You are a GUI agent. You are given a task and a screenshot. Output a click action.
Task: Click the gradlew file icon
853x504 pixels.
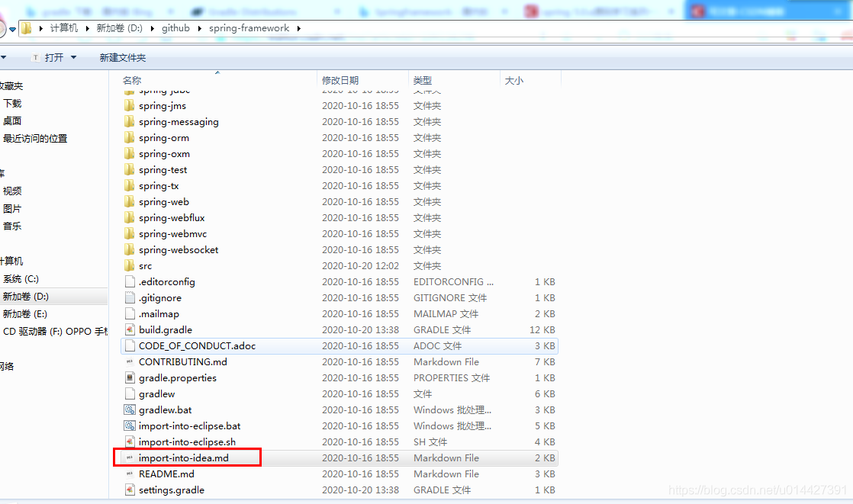point(130,393)
